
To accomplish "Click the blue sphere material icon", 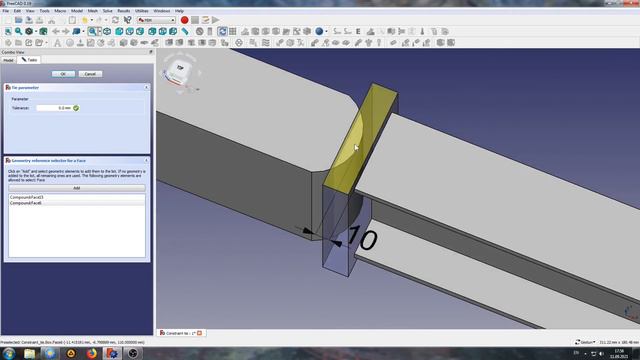I will (319, 31).
